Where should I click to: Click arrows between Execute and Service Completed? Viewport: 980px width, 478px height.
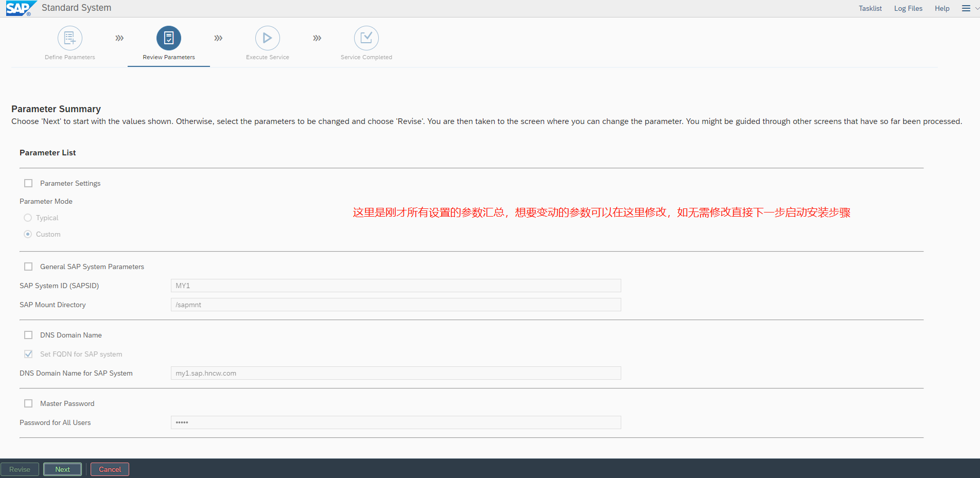pos(317,38)
